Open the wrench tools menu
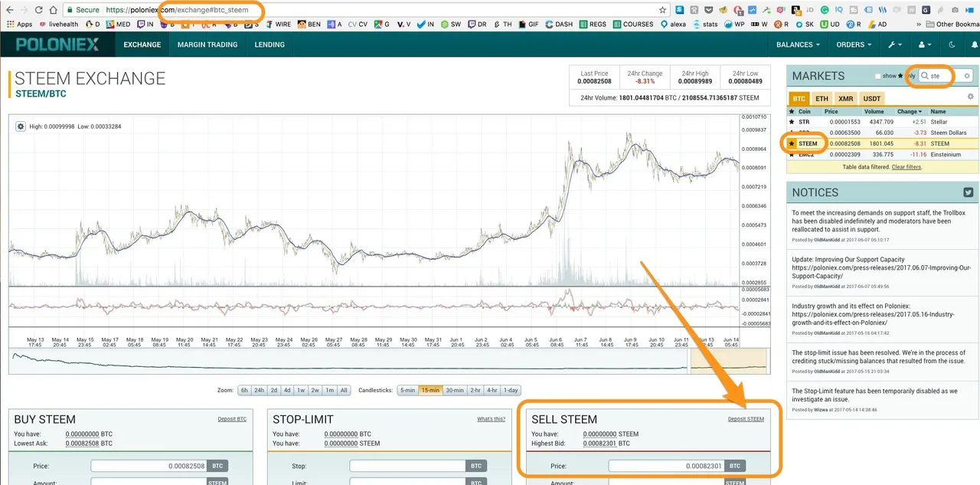The width and height of the screenshot is (980, 485). click(895, 44)
